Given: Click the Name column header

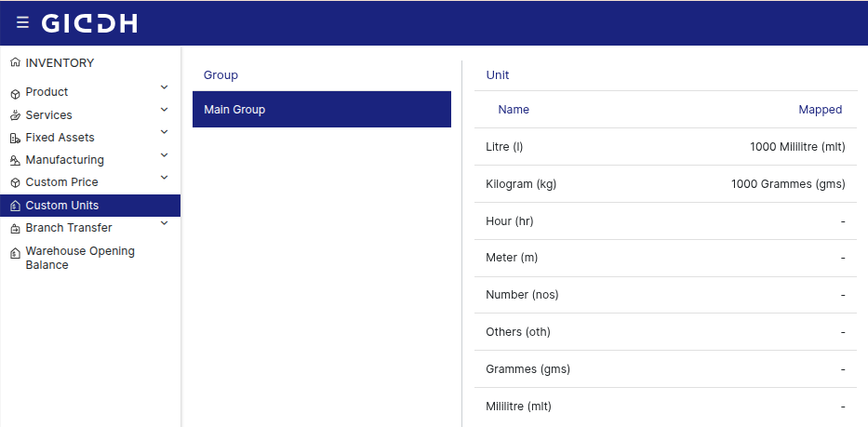Looking at the screenshot, I should pos(514,110).
